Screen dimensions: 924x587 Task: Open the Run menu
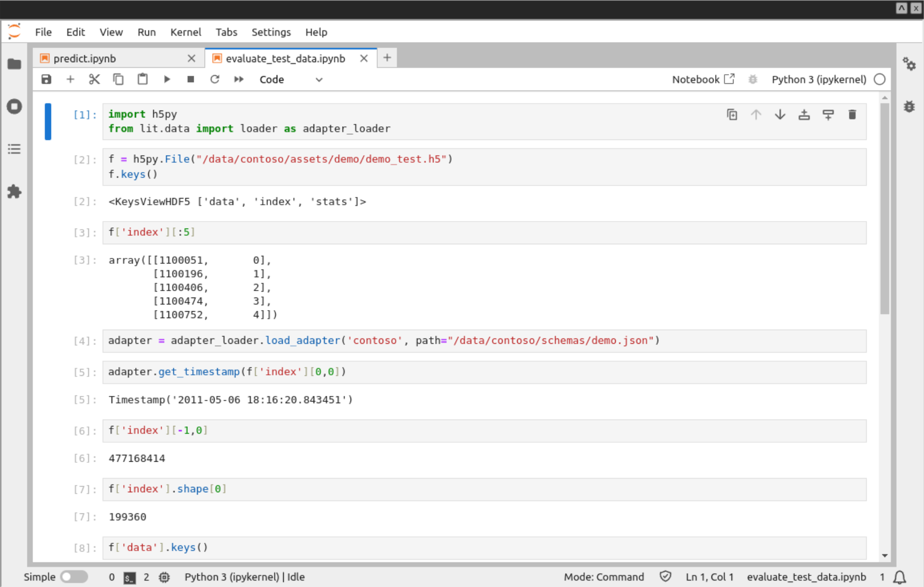coord(146,32)
